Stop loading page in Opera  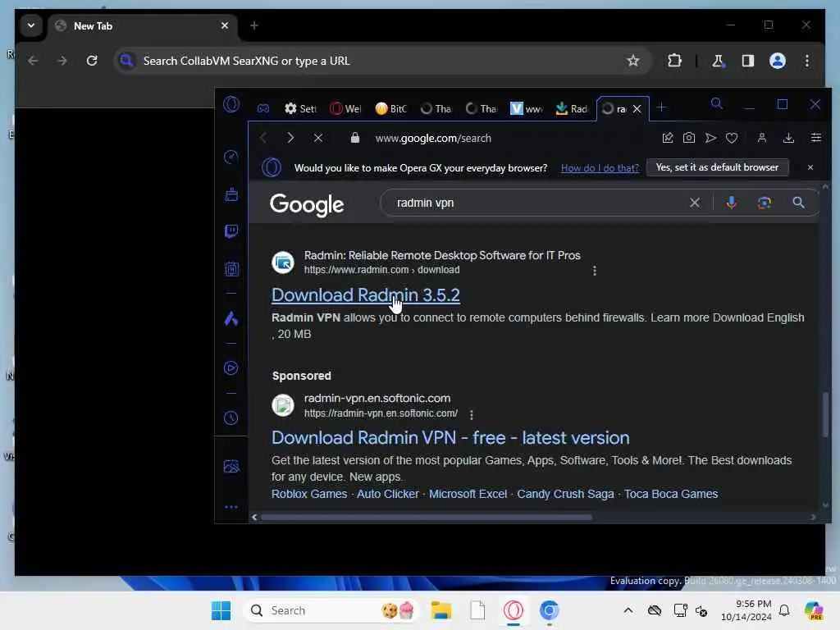click(x=318, y=138)
